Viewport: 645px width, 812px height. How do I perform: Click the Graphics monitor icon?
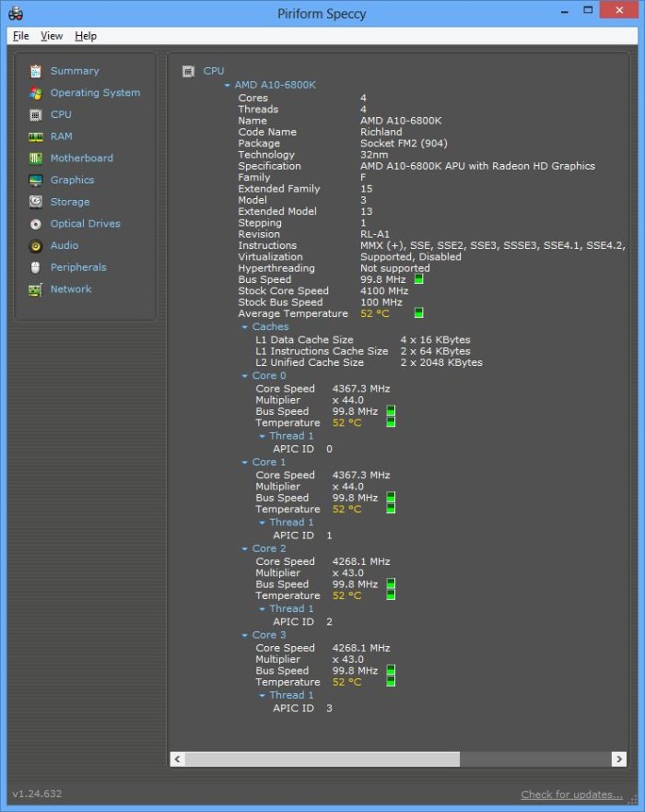[35, 181]
